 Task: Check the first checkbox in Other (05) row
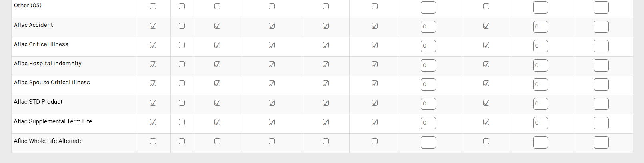(153, 6)
